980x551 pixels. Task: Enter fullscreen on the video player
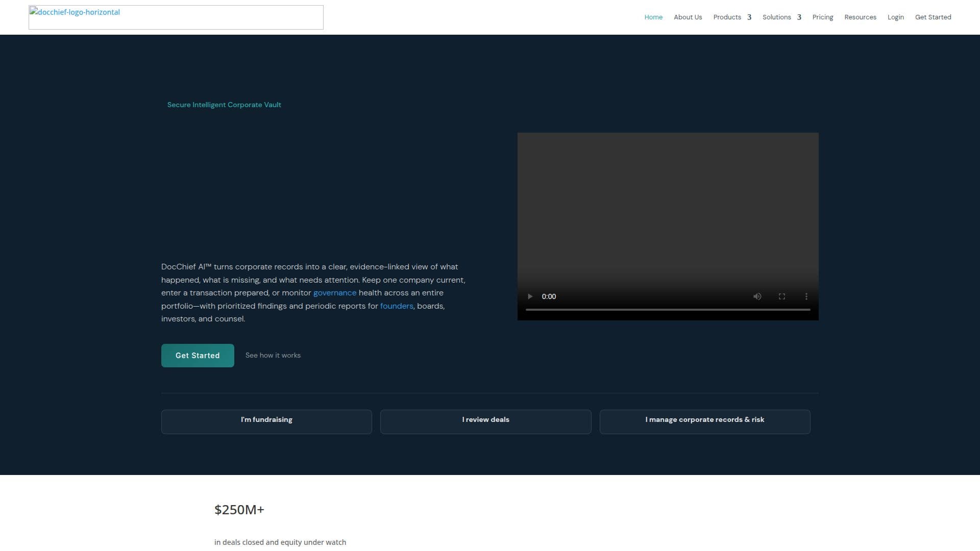tap(781, 296)
